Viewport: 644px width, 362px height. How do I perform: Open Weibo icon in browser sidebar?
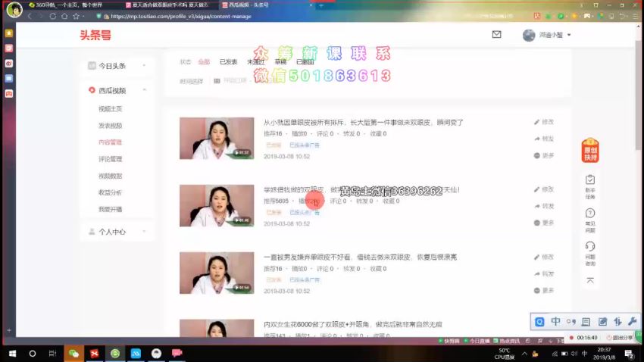[9, 64]
